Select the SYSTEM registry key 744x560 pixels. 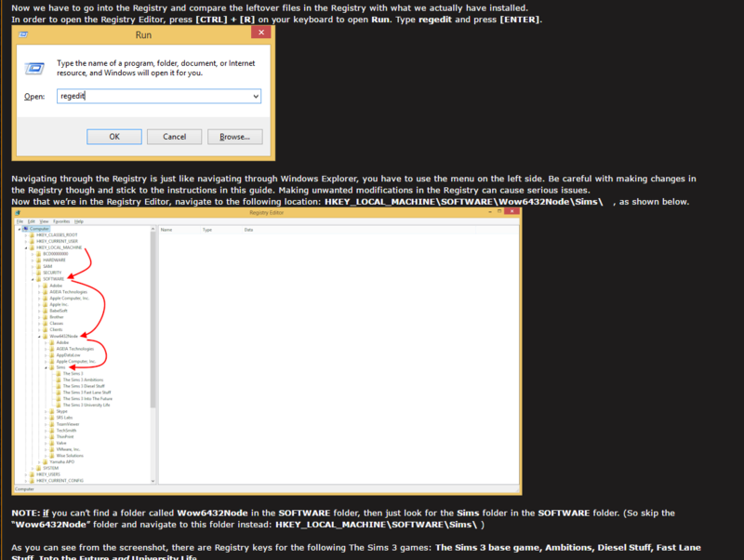pyautogui.click(x=51, y=468)
